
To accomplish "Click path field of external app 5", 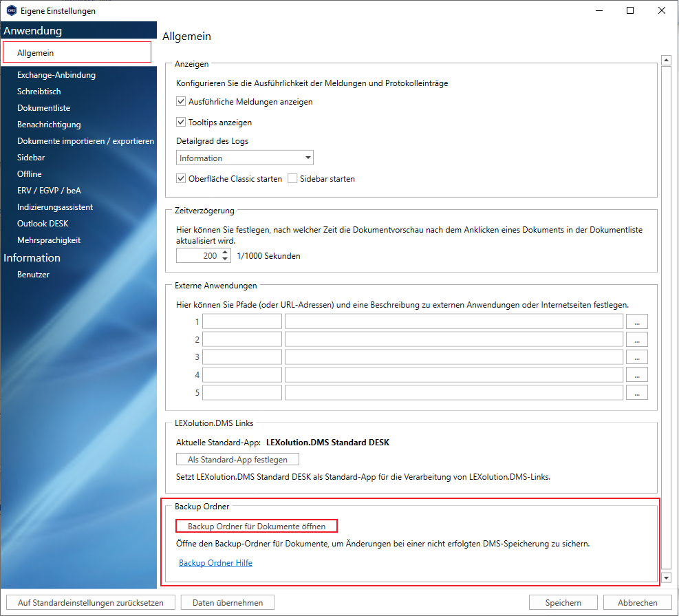I will (x=454, y=392).
